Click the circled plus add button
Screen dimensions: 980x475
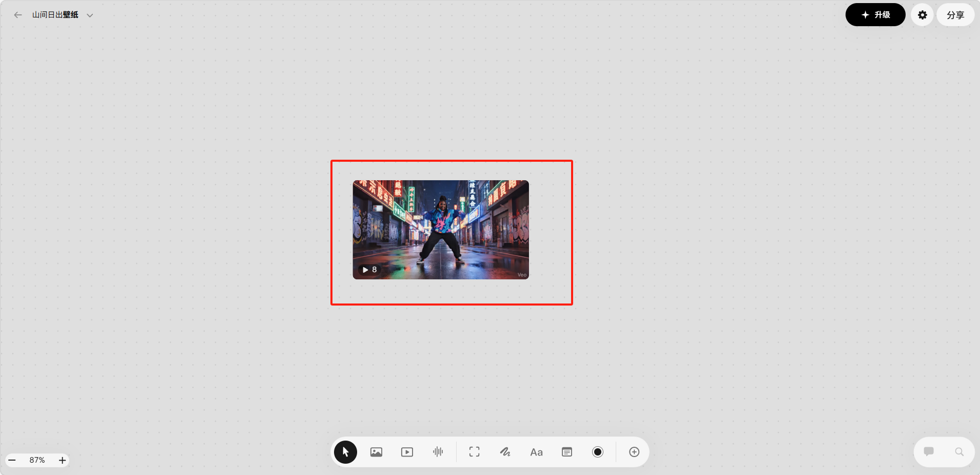pos(634,452)
